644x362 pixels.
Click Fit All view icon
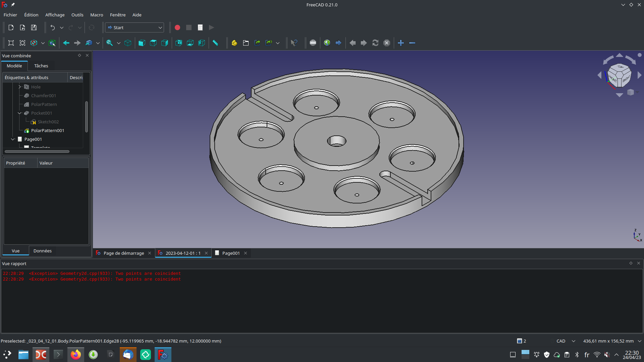pos(11,43)
